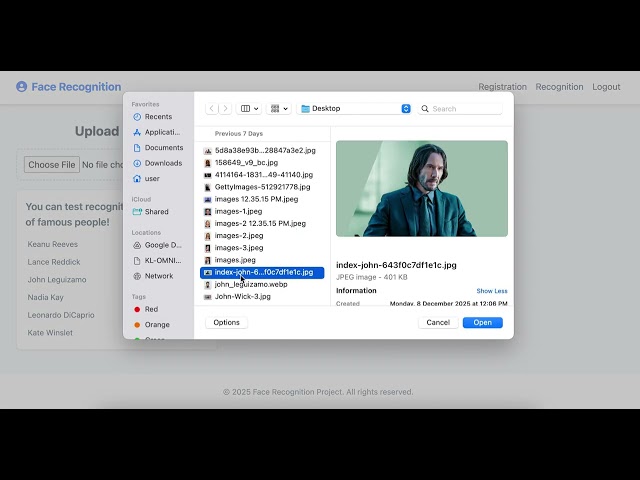Select file john_leguizamo.webp
The width and height of the screenshot is (640, 480).
pyautogui.click(x=262, y=284)
